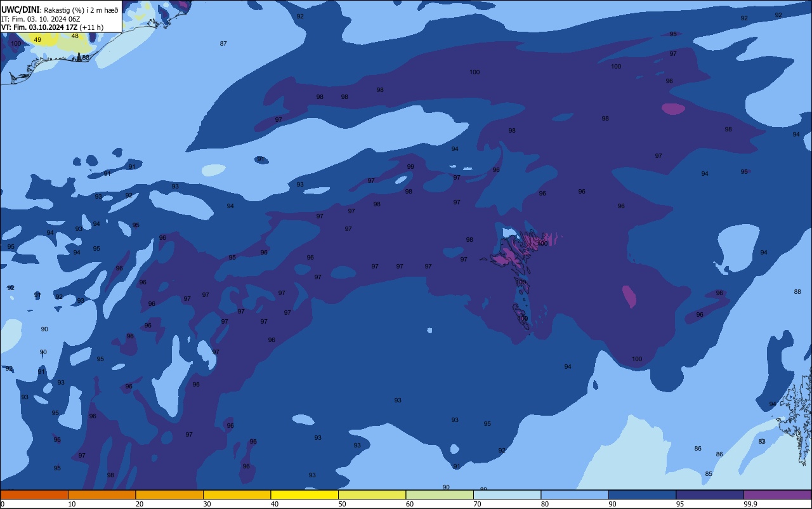This screenshot has height=509, width=812.
Task: Click the golden 30–40 legend swatch
Action: tap(237, 494)
